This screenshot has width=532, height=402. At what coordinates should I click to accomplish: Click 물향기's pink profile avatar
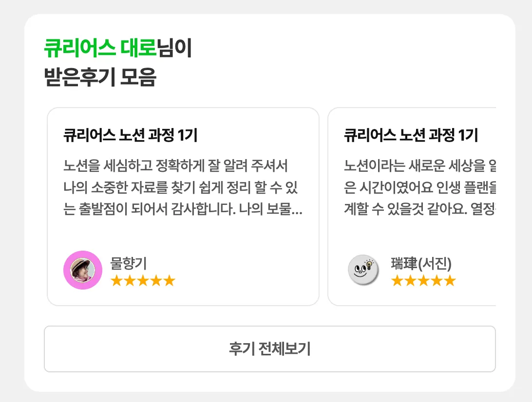pos(83,270)
